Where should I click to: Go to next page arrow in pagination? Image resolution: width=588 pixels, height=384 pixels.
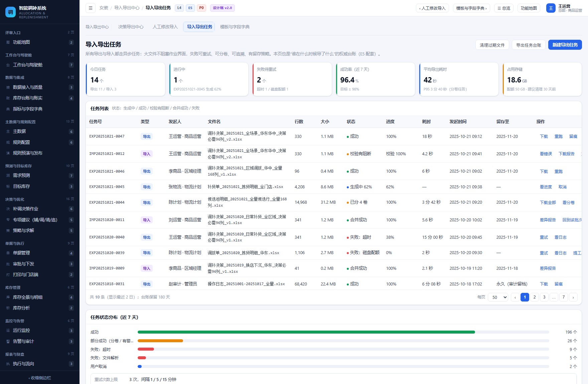click(x=573, y=297)
